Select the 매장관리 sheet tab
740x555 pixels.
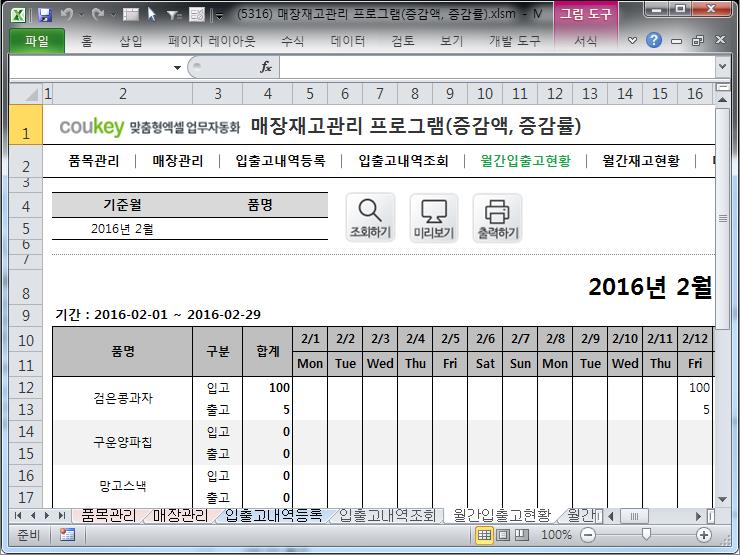click(180, 515)
